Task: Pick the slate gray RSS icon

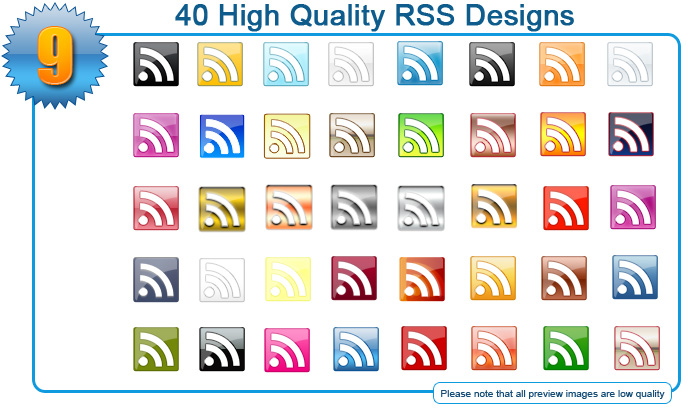Action: pyautogui.click(x=156, y=280)
